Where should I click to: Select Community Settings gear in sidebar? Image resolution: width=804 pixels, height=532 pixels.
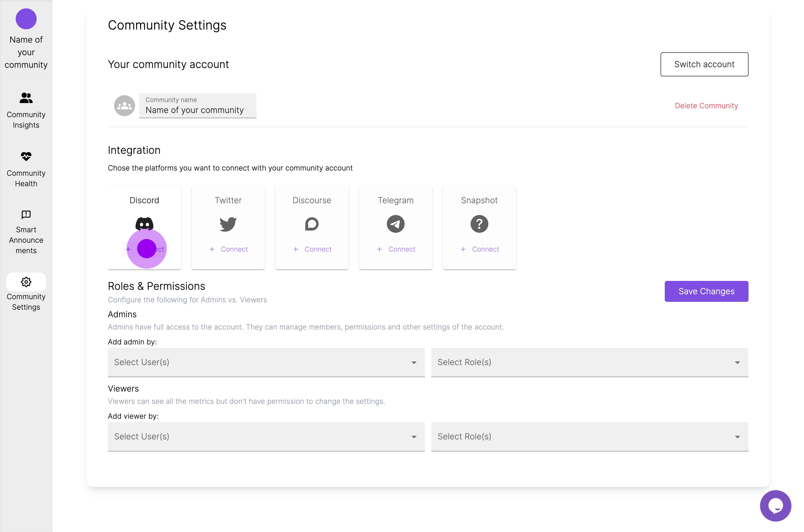pyautogui.click(x=26, y=282)
